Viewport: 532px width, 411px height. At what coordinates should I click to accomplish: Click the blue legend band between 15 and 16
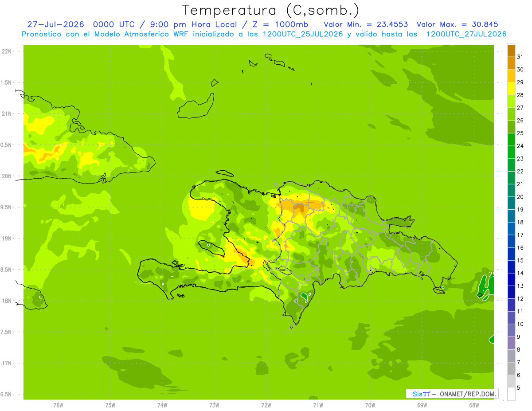click(511, 254)
